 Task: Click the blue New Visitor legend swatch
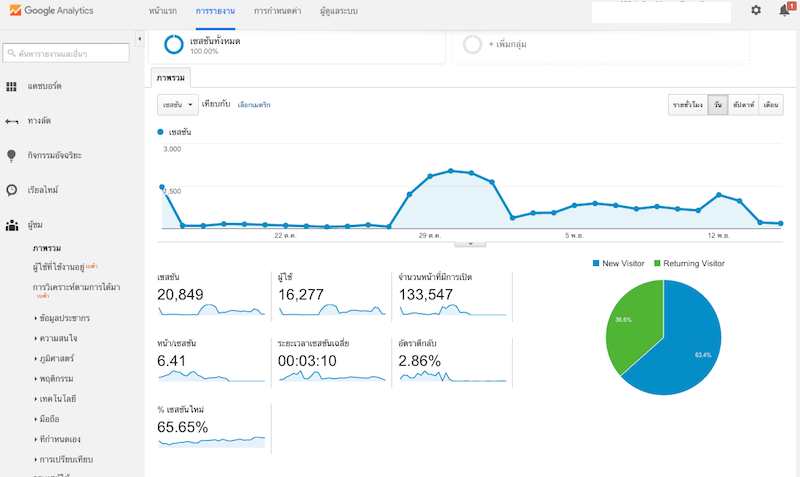595,263
